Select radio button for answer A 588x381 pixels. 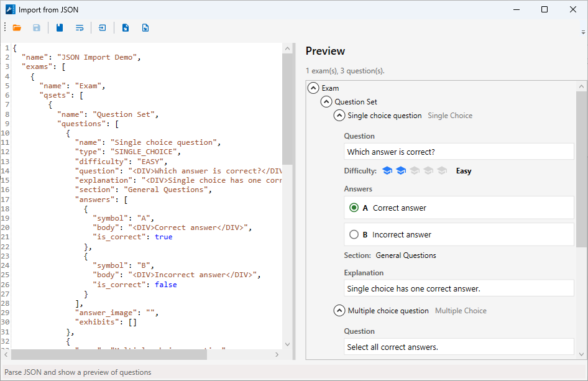[x=354, y=208]
